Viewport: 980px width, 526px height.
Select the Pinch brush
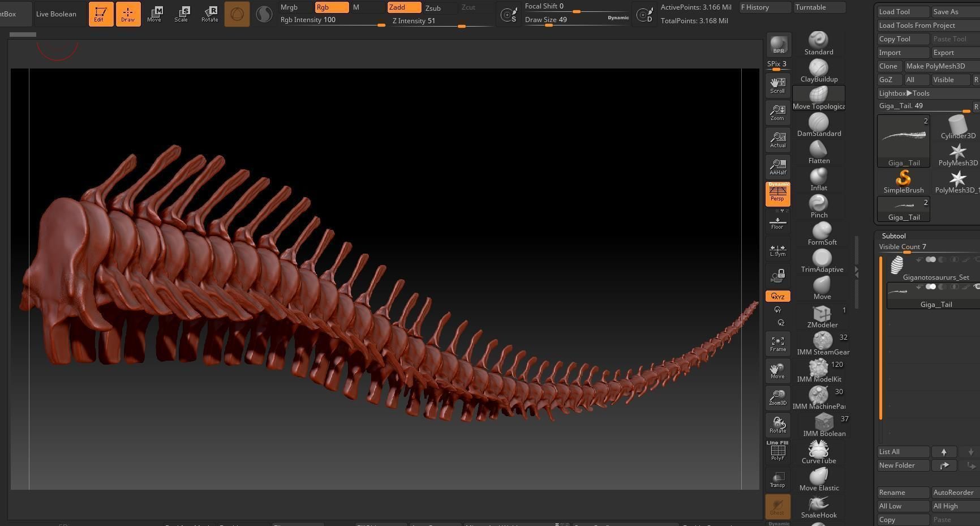819,207
